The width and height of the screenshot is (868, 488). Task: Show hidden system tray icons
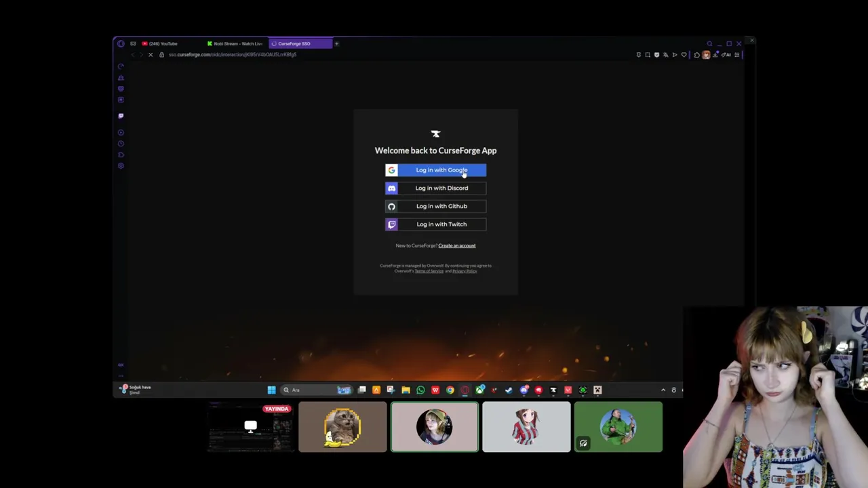[x=663, y=390]
